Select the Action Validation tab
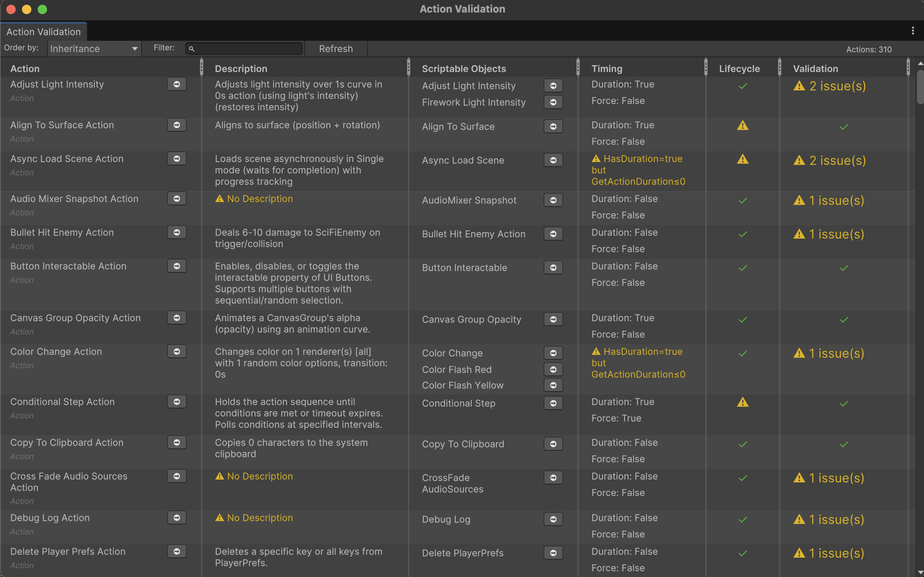This screenshot has height=577, width=924. 44,32
